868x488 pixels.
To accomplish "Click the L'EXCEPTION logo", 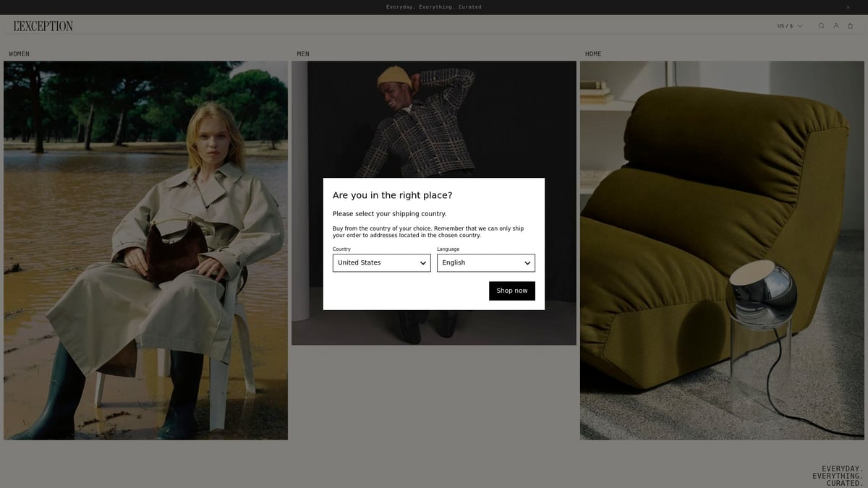I will (x=43, y=26).
